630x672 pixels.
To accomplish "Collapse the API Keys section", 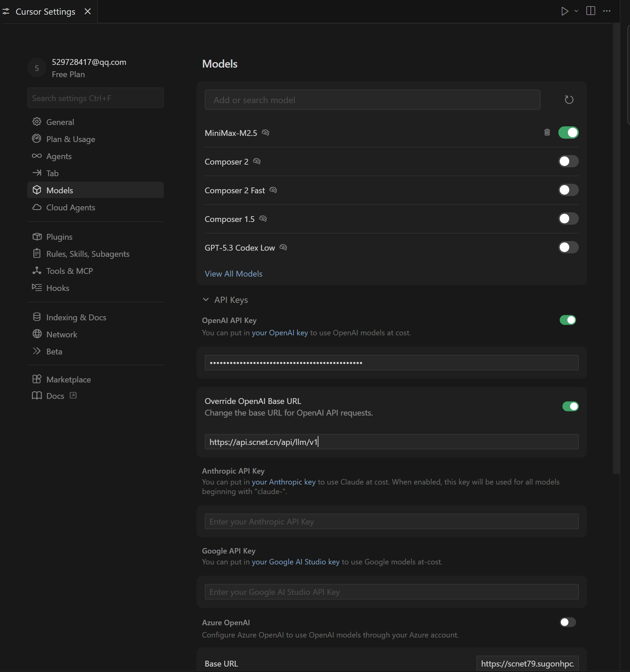I will pos(206,300).
